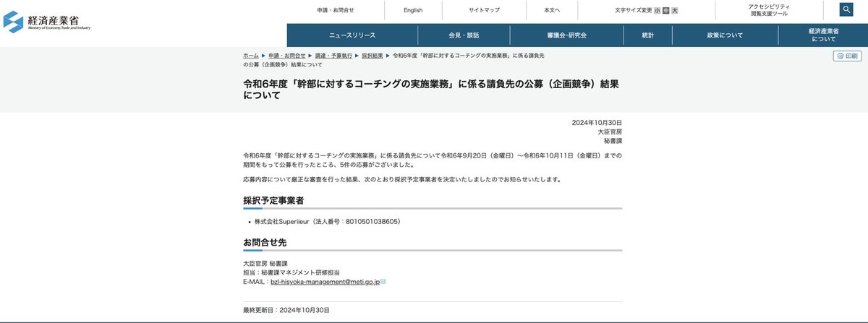868x323 pixels.
Task: Go to ホーム breadcrumb
Action: point(251,56)
